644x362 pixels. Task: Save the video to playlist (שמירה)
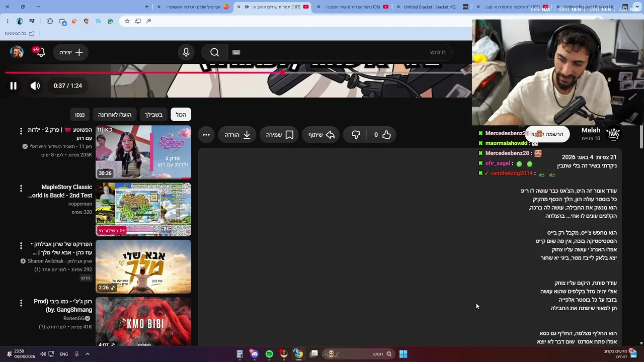[280, 135]
